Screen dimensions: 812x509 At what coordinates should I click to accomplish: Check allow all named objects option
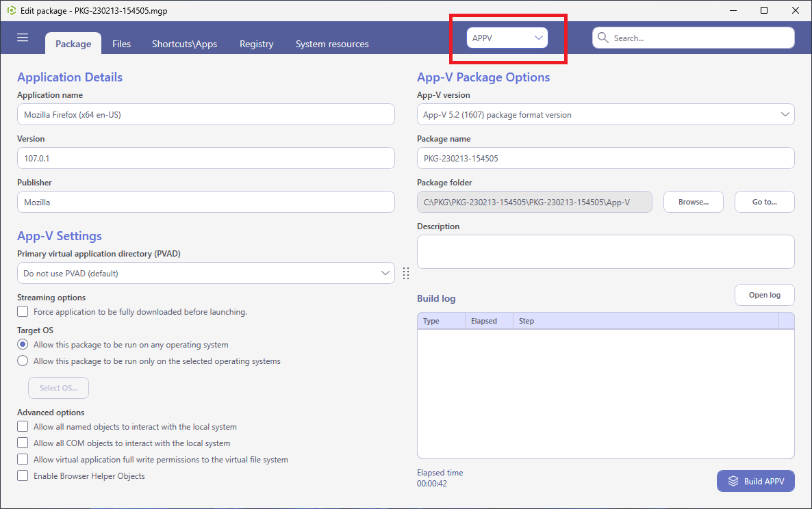point(23,427)
